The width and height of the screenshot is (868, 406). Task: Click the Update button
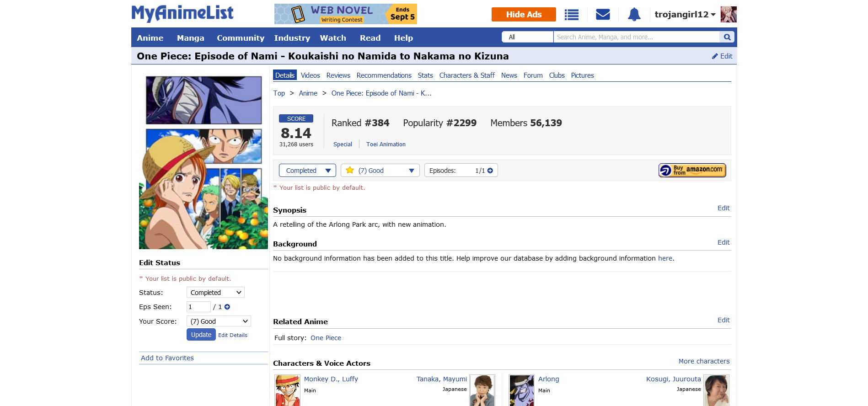point(201,335)
